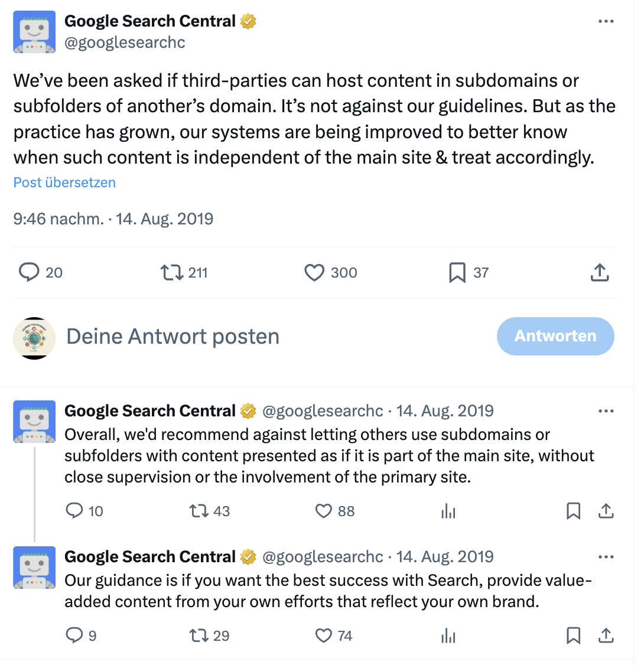Open the retweet icon showing 29

198,635
